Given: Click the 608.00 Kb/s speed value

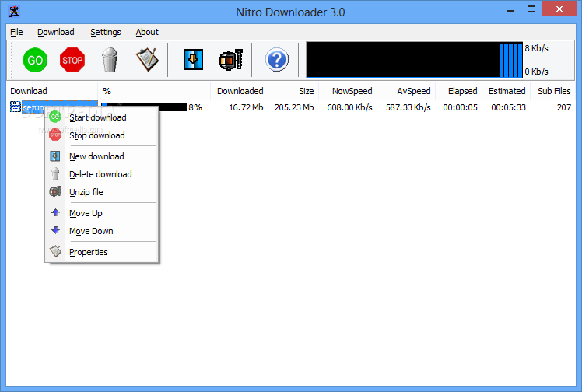Looking at the screenshot, I should 349,107.
